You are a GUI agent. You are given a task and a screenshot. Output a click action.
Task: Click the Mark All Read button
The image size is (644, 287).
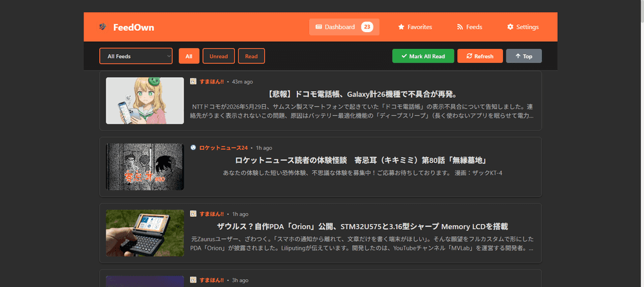[x=423, y=56]
